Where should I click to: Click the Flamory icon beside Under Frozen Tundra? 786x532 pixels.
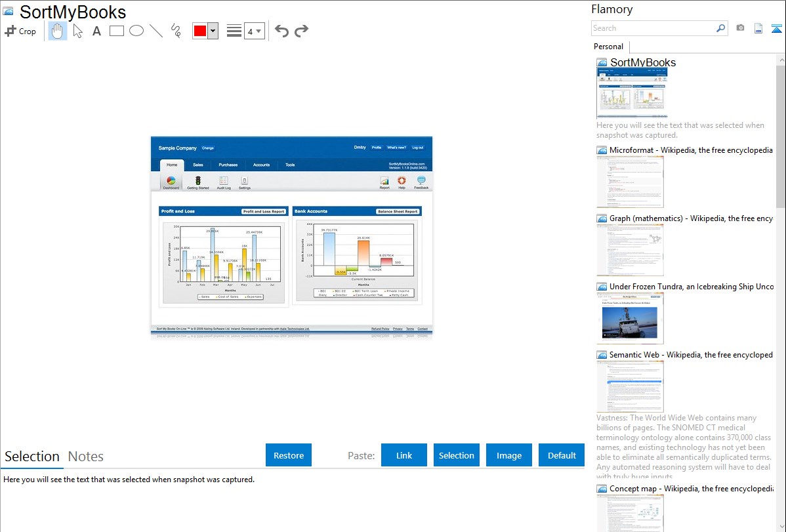click(602, 286)
